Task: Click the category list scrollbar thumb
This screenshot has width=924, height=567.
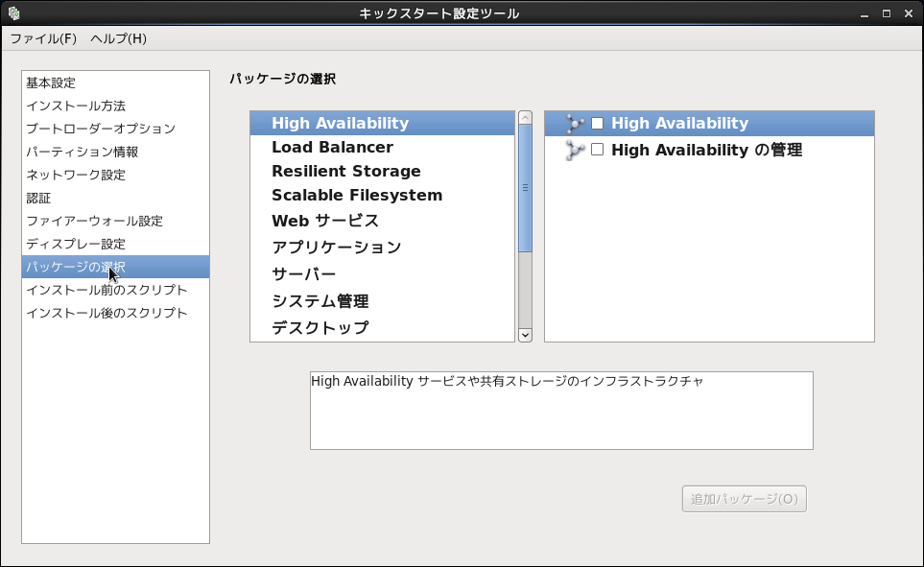Action: tap(525, 188)
